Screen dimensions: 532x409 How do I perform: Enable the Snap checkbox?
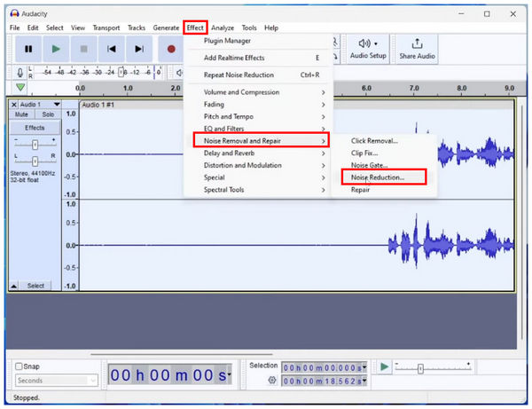[x=19, y=366]
